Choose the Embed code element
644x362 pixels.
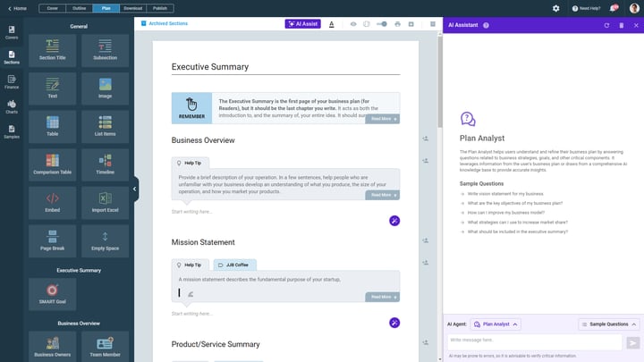tap(52, 203)
